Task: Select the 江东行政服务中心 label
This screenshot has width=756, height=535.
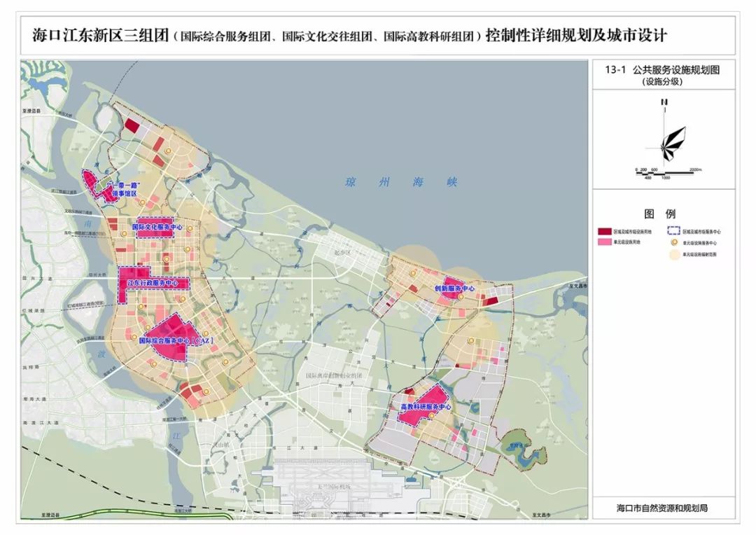Action: tap(153, 283)
